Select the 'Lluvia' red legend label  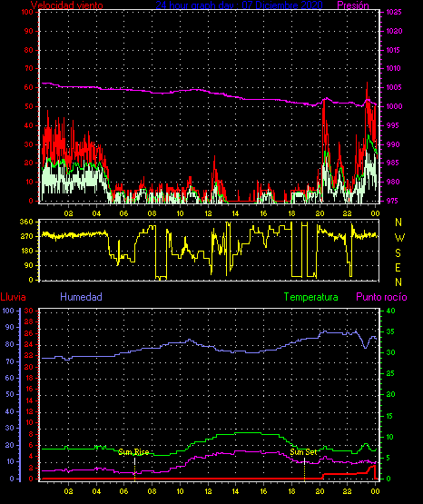pos(14,297)
